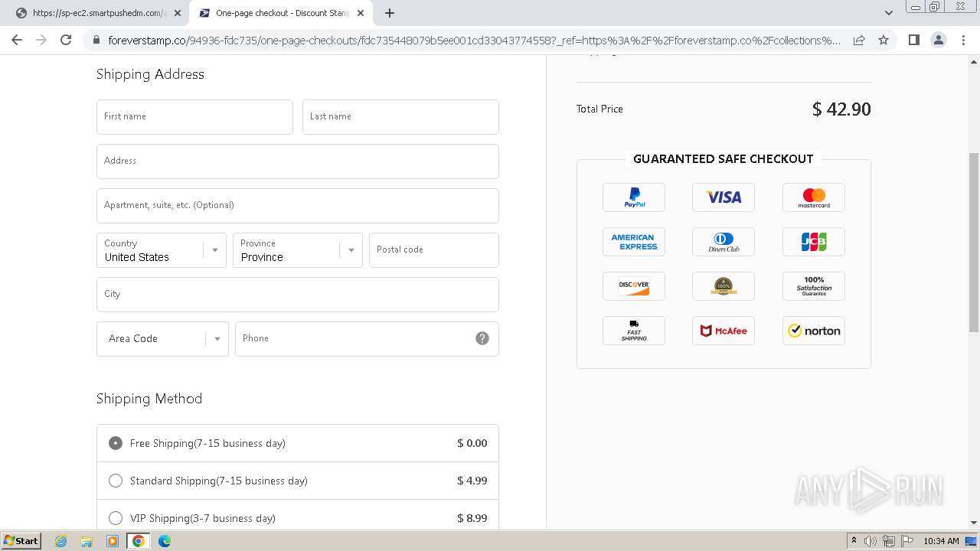Click the Address input field

click(x=298, y=161)
